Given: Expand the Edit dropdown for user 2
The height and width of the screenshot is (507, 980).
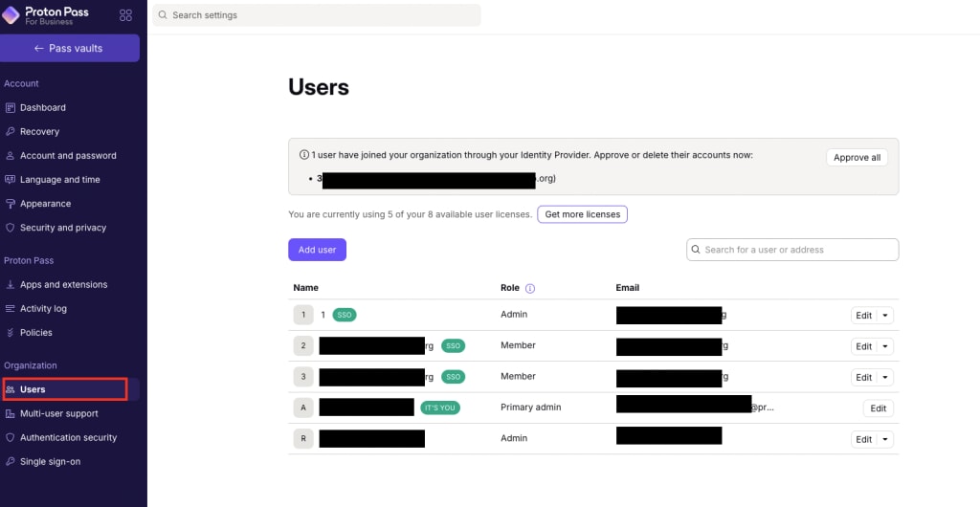Looking at the screenshot, I should [x=885, y=346].
